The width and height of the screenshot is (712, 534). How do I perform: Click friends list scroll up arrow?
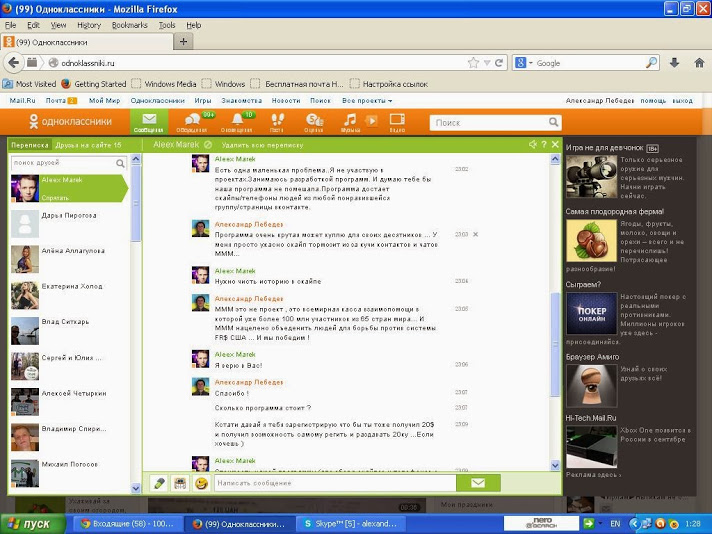pos(135,159)
